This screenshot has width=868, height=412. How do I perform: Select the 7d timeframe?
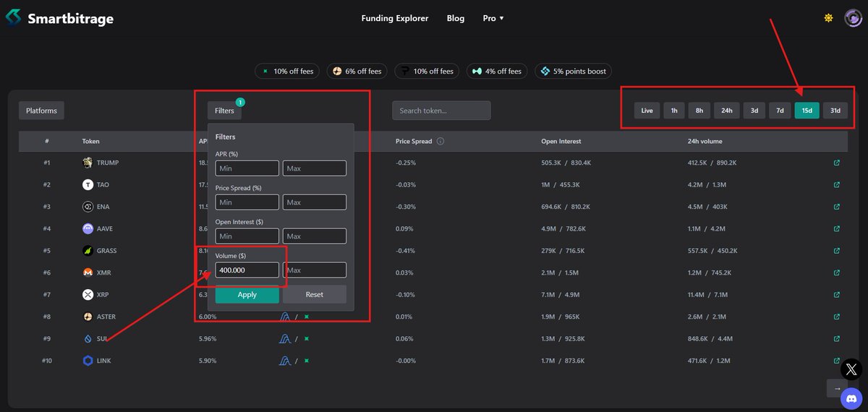point(780,111)
